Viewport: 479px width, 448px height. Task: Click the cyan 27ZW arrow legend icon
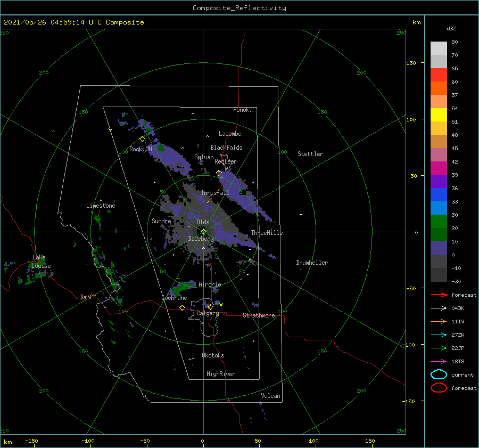439,335
